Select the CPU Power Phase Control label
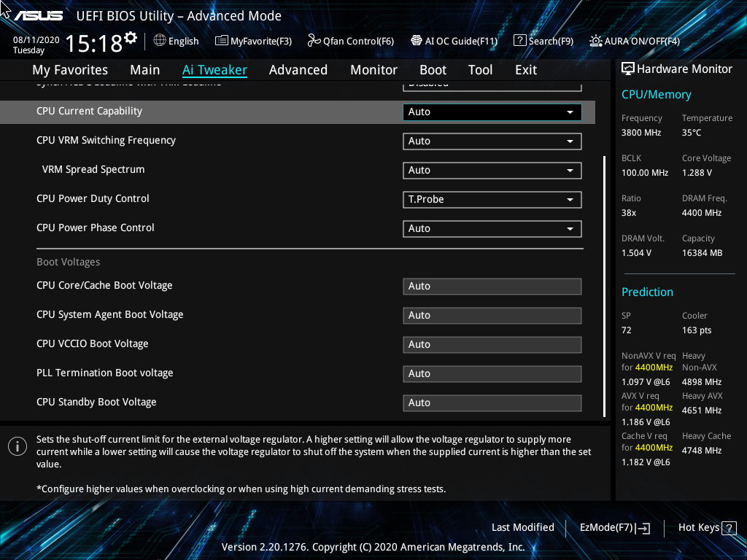 click(96, 227)
